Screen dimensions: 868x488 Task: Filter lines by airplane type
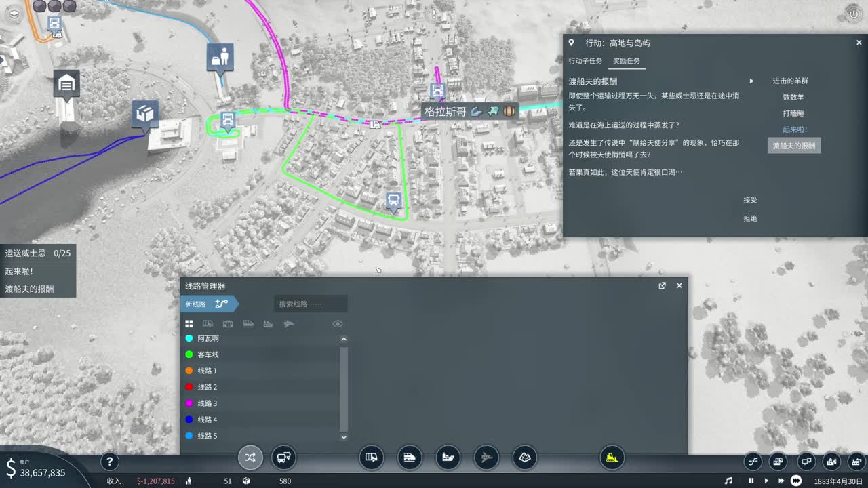click(x=289, y=324)
